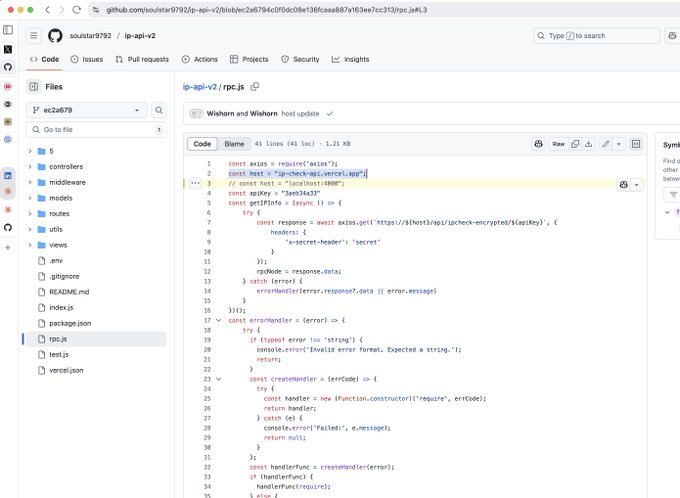Open the LinkedIn sidebar shortcut

(8, 175)
